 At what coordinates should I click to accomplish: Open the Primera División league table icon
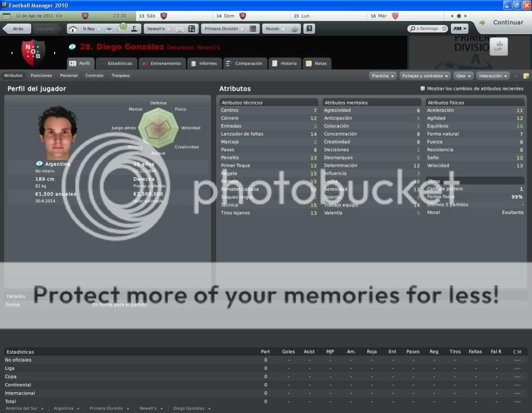(253, 29)
